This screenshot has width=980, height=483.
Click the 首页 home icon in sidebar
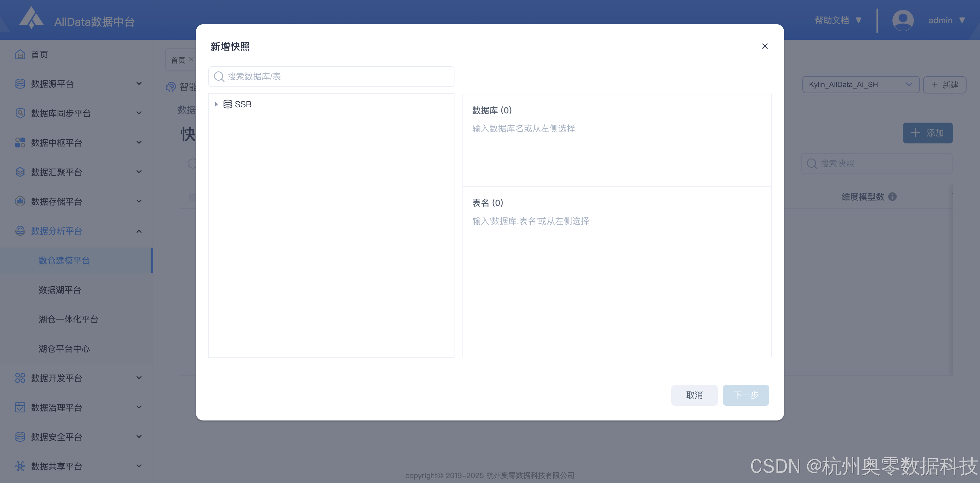20,55
